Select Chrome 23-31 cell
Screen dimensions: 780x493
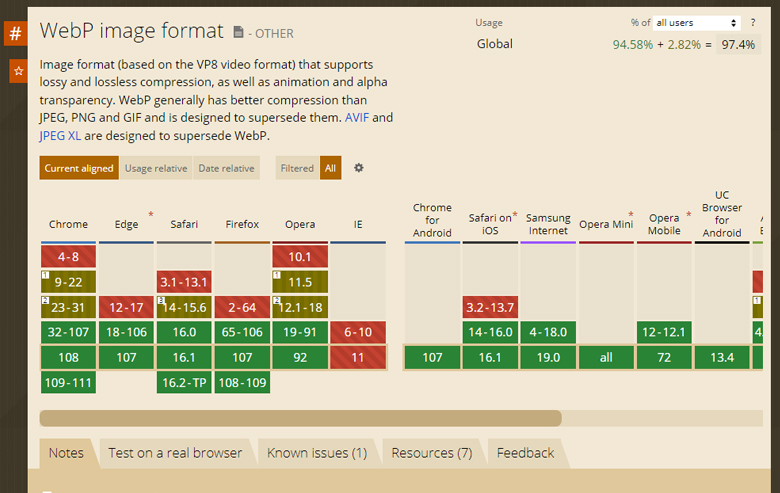(68, 307)
